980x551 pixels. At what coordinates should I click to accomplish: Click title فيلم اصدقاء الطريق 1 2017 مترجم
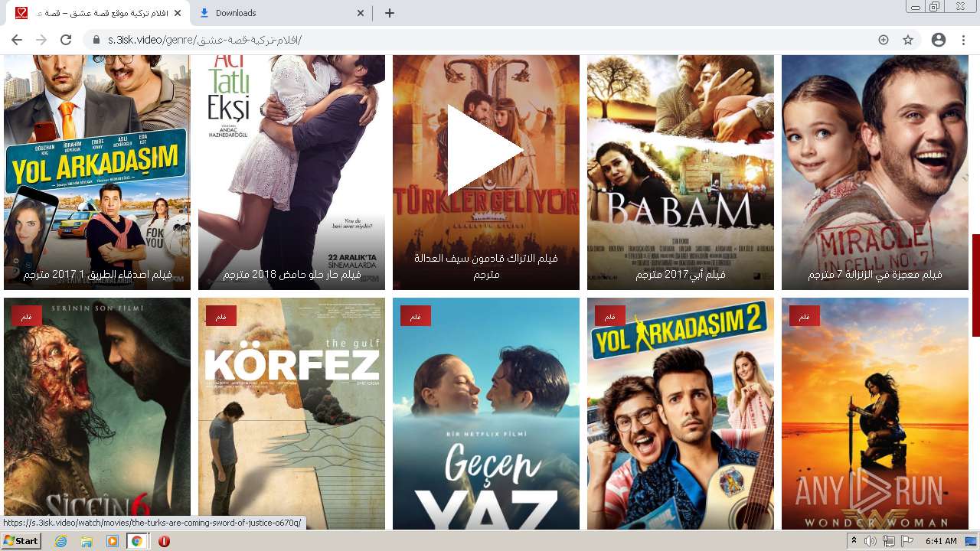97,274
